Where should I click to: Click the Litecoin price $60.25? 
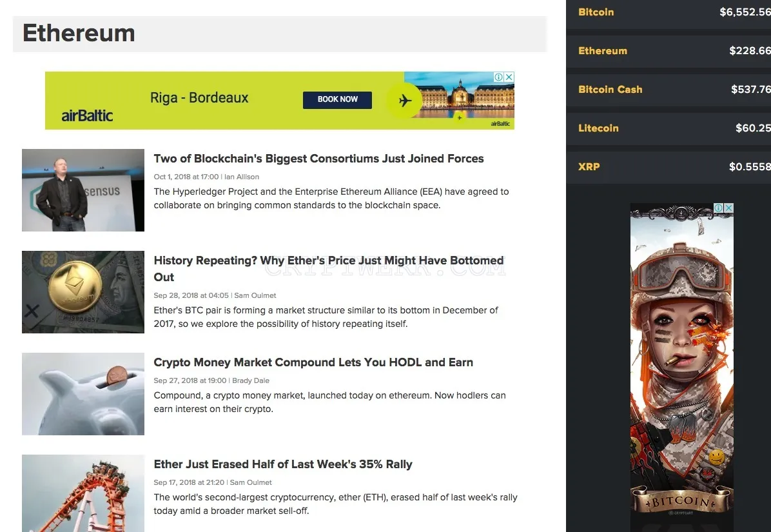pyautogui.click(x=753, y=128)
